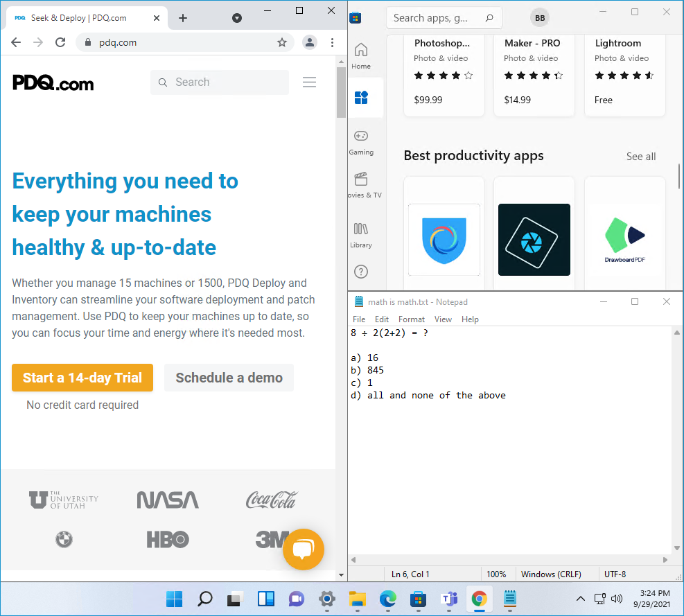Click the line 'd) all and none of the above'
Image resolution: width=684 pixels, height=616 pixels.
point(428,395)
